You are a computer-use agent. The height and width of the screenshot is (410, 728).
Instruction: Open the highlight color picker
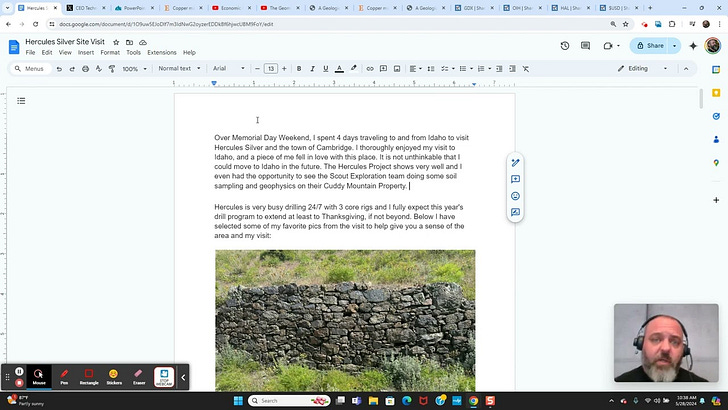coord(354,69)
